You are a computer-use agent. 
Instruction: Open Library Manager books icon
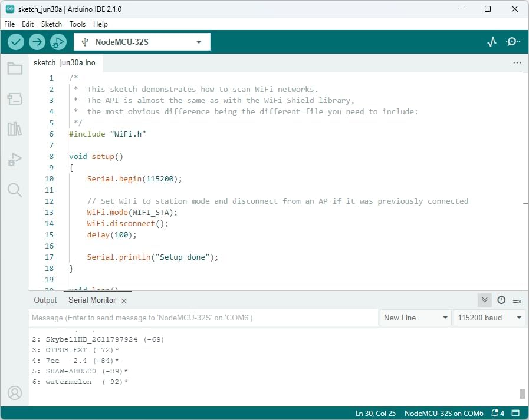click(15, 129)
